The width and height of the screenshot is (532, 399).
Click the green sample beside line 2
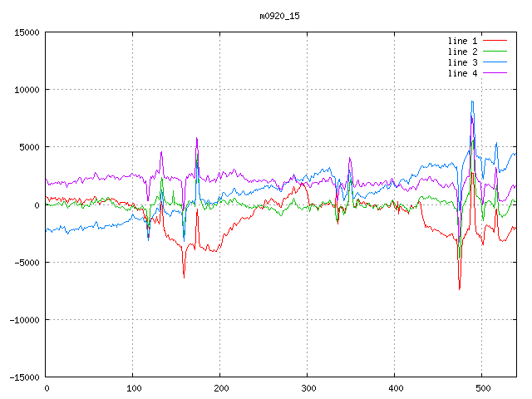click(x=495, y=52)
